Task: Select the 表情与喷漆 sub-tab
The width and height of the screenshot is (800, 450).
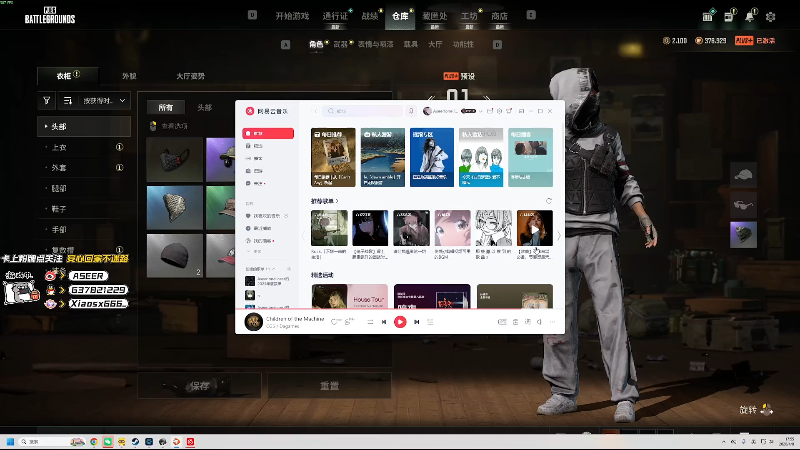Action: click(x=376, y=44)
